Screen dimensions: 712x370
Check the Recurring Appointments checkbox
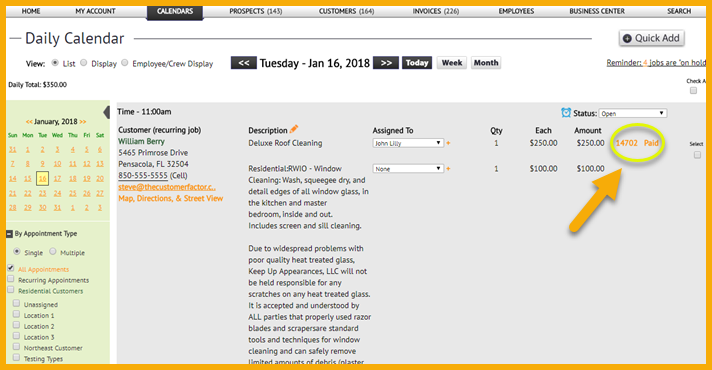(x=11, y=279)
